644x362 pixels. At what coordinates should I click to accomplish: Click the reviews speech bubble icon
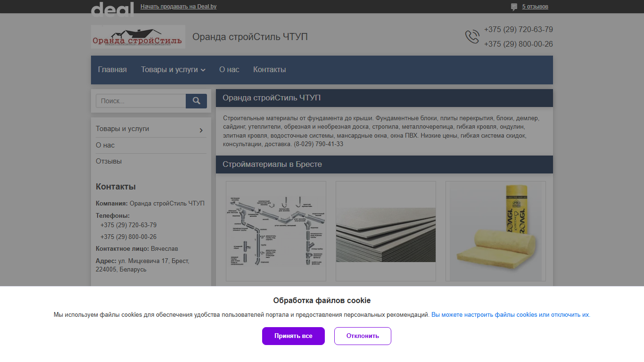(514, 7)
